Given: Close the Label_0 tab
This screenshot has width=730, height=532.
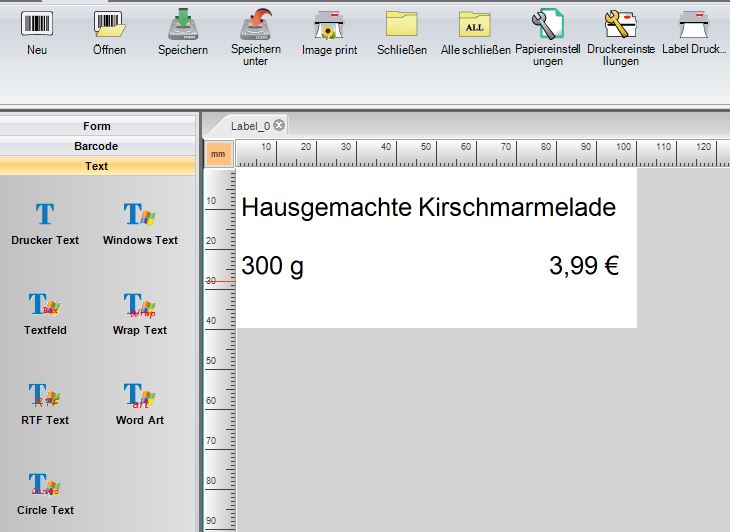Looking at the screenshot, I should click(279, 125).
